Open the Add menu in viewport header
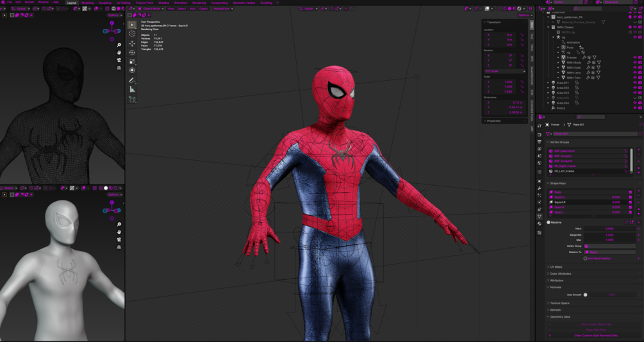The height and width of the screenshot is (342, 644). pos(193,8)
